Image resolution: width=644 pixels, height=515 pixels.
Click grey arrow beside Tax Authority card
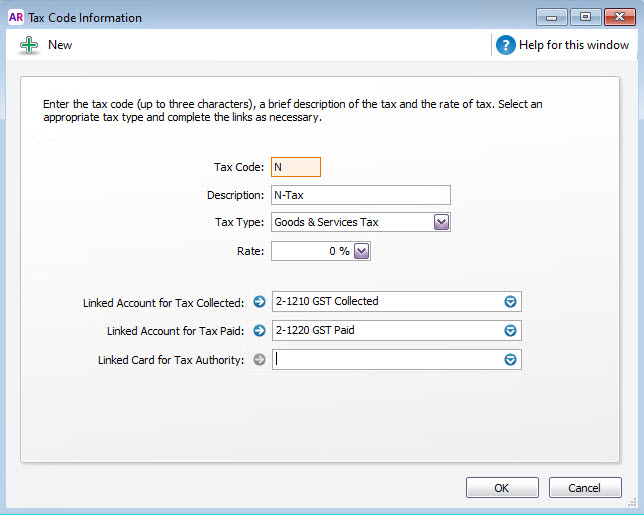tap(259, 360)
